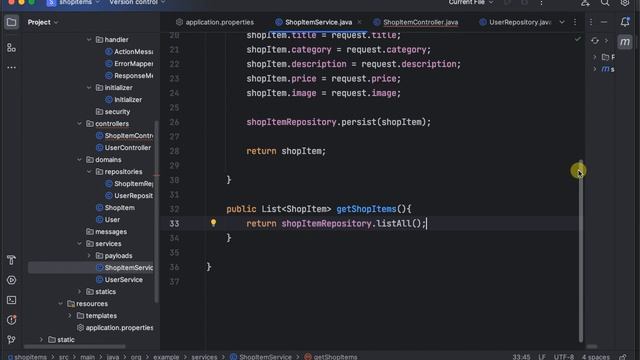Click the reload Maven projects icon
The image size is (640, 360).
[595, 40]
